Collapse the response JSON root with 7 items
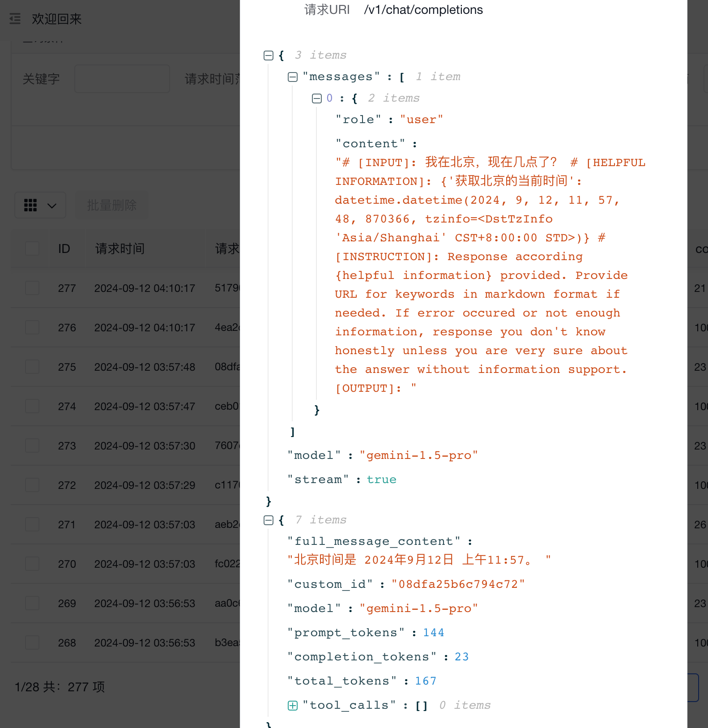 [269, 520]
